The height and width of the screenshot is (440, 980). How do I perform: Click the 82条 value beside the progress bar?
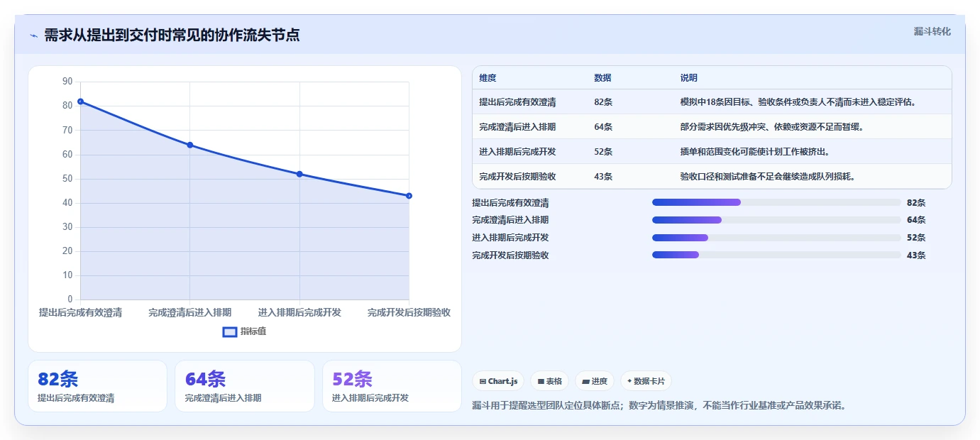tap(916, 203)
